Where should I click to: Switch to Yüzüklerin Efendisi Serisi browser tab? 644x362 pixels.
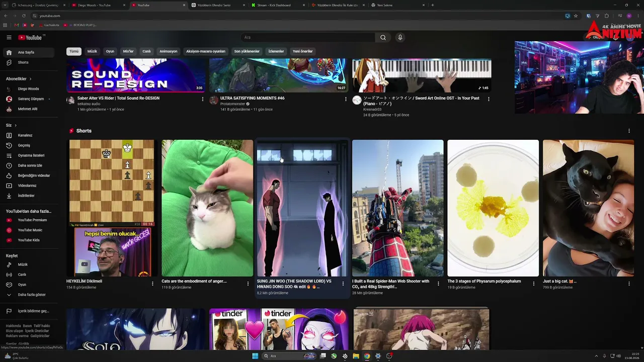pos(217,5)
